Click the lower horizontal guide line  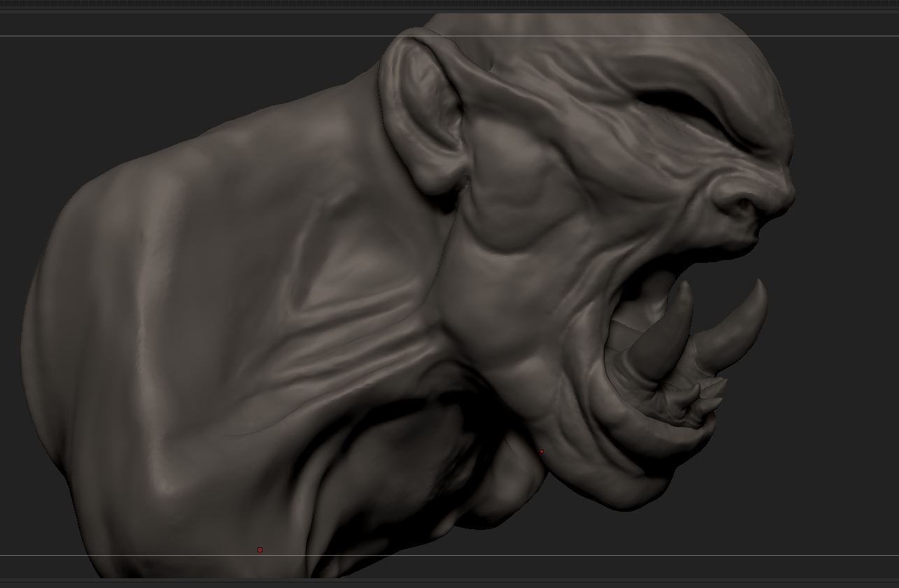coord(449,556)
